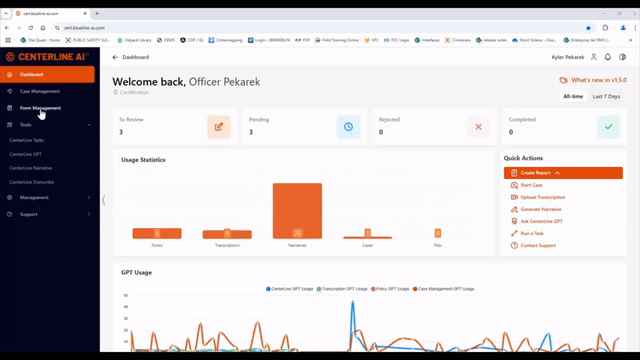Image resolution: width=640 pixels, height=360 pixels.
Task: Show more bookmarks overflow chevron
Action: [631, 40]
